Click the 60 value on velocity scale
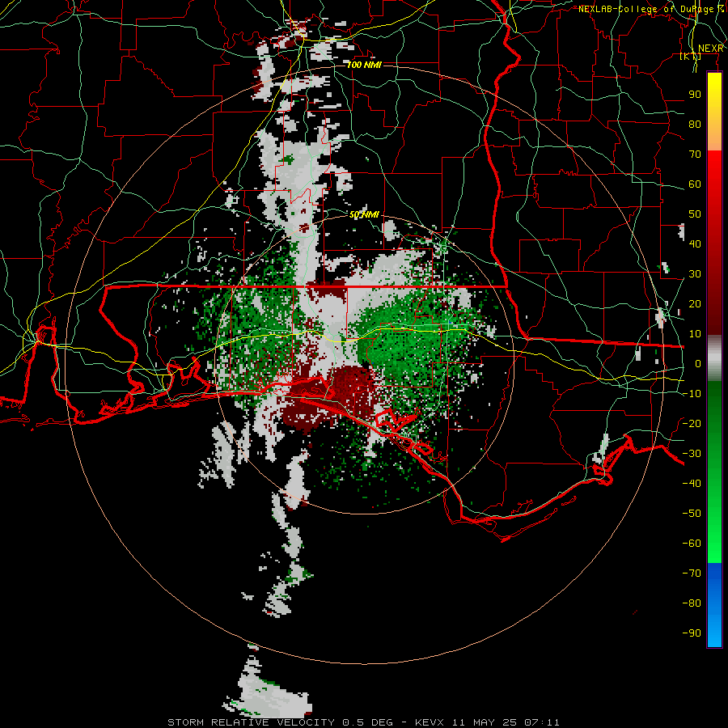 695,184
